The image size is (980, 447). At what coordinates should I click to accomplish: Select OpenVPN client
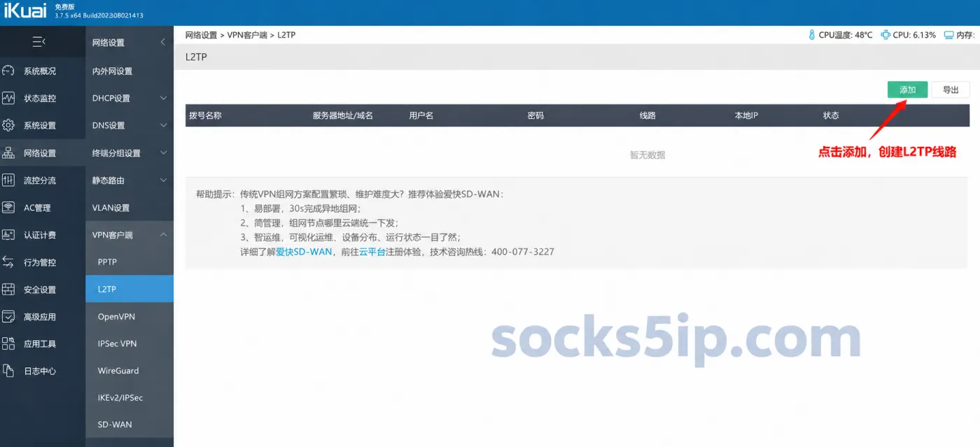tap(129, 316)
